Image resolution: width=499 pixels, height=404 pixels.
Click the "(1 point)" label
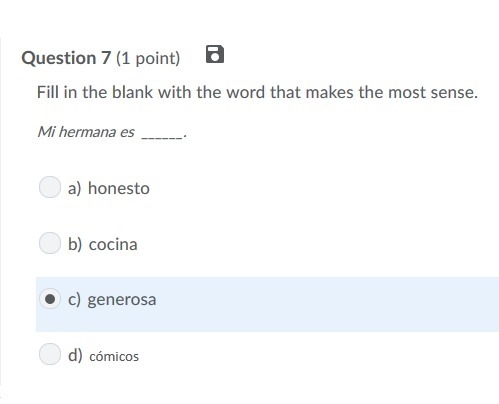tap(148, 58)
